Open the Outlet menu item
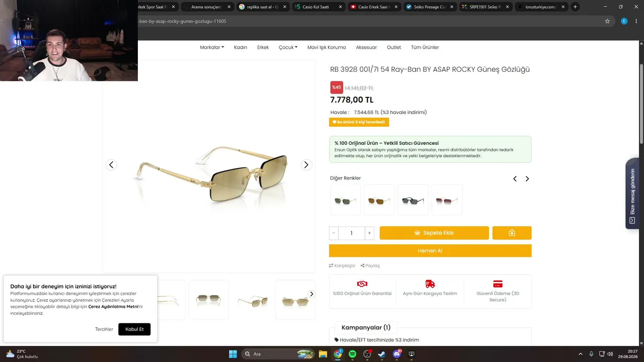The image size is (644, 362). coord(394,47)
